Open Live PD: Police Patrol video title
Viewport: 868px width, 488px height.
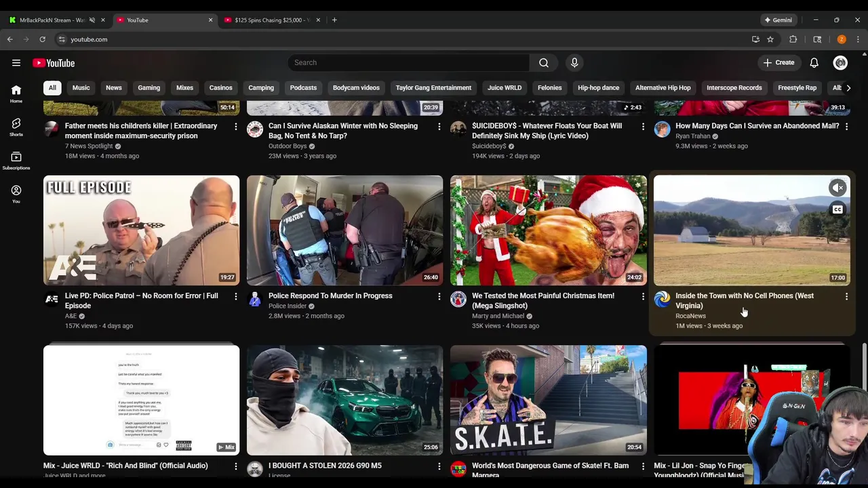point(141,300)
